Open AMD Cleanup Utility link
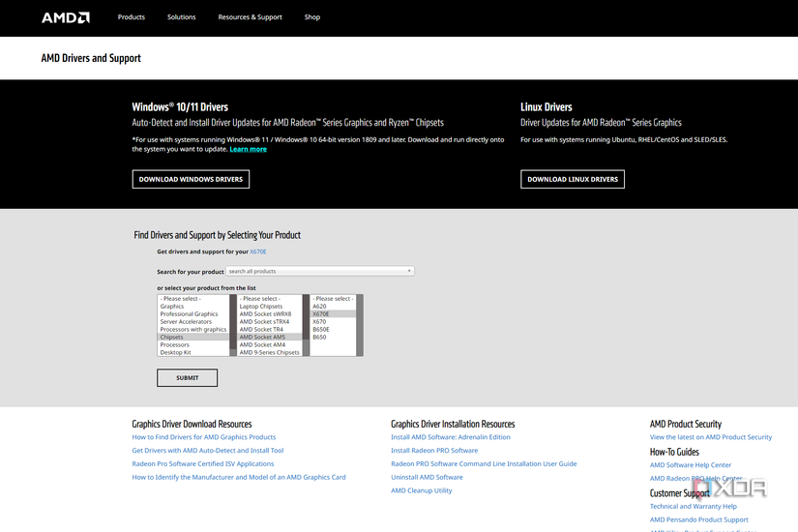Image resolution: width=798 pixels, height=532 pixels. [421, 490]
